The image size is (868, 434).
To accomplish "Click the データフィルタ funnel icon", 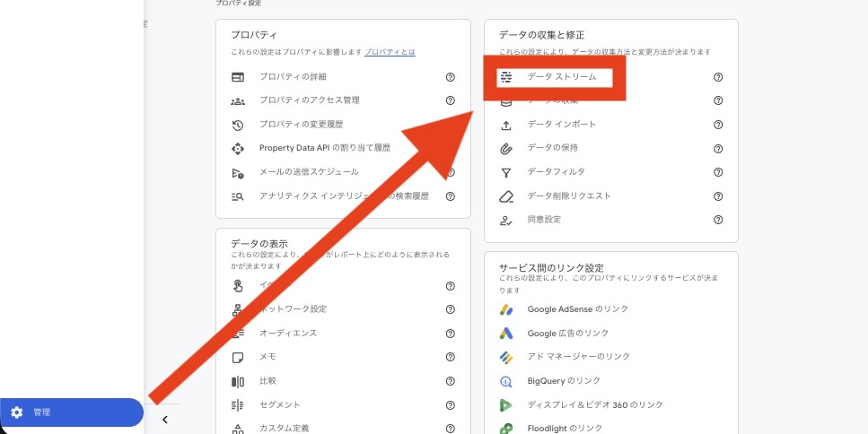I will 505,173.
